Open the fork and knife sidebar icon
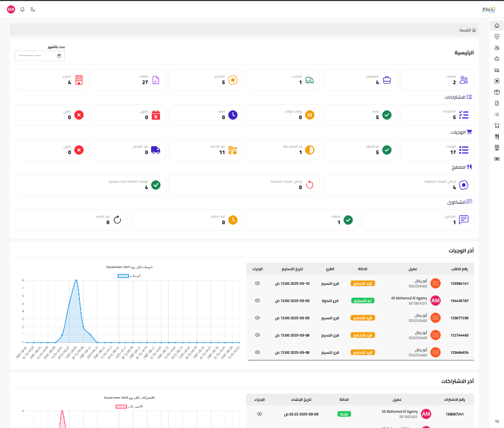Viewport: 504px width, 428px height. coord(497,136)
